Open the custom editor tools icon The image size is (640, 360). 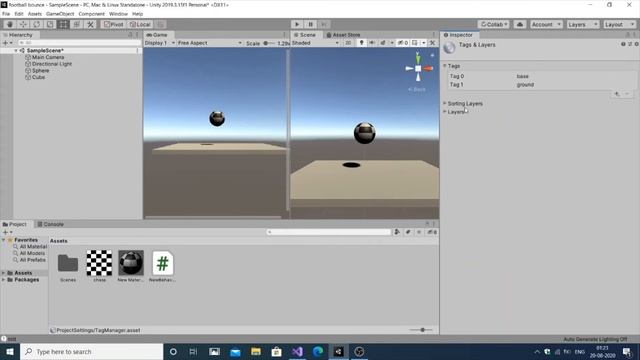(x=90, y=24)
